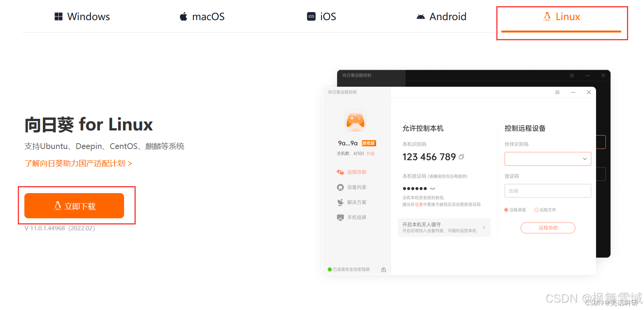The width and height of the screenshot is (644, 310).
Task: Open the macOS download tab
Action: pyautogui.click(x=202, y=17)
